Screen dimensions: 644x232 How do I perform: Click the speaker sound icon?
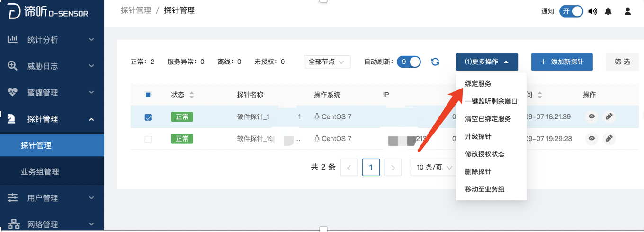tap(592, 11)
